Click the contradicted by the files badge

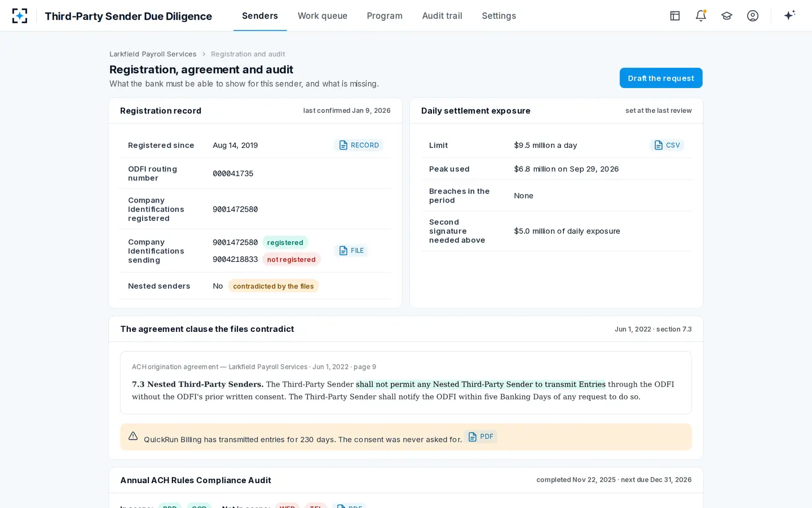(273, 286)
